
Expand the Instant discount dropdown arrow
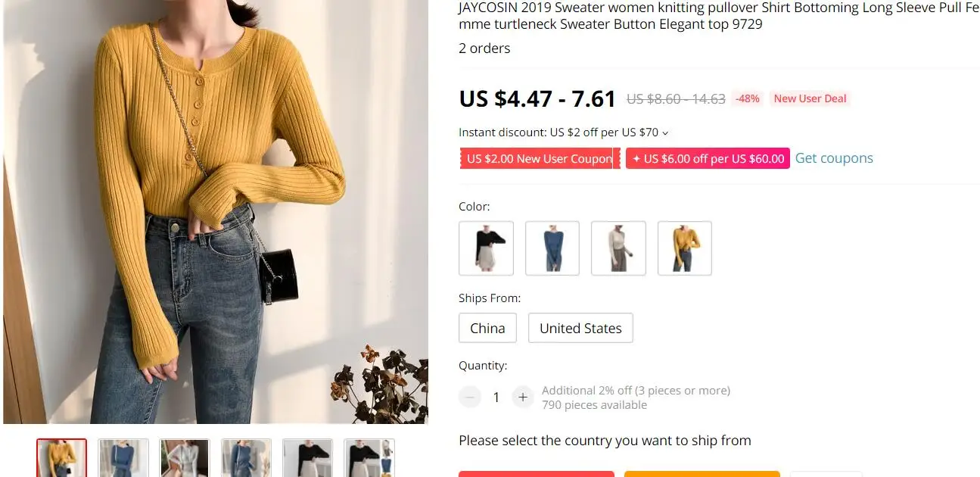pos(665,133)
